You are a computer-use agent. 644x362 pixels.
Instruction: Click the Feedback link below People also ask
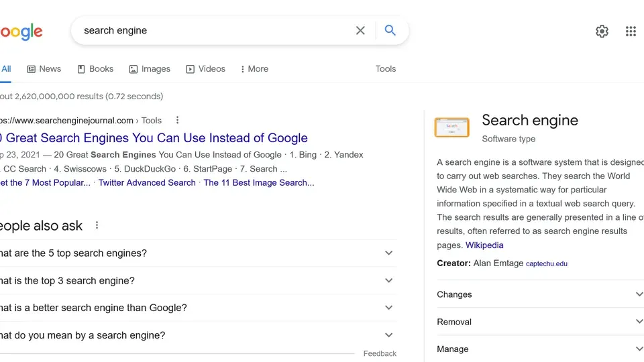click(x=380, y=353)
